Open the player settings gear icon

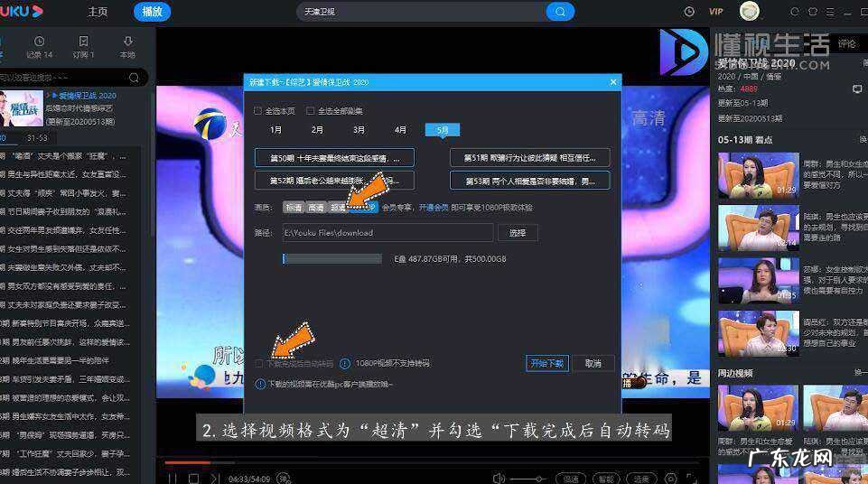[670, 479]
